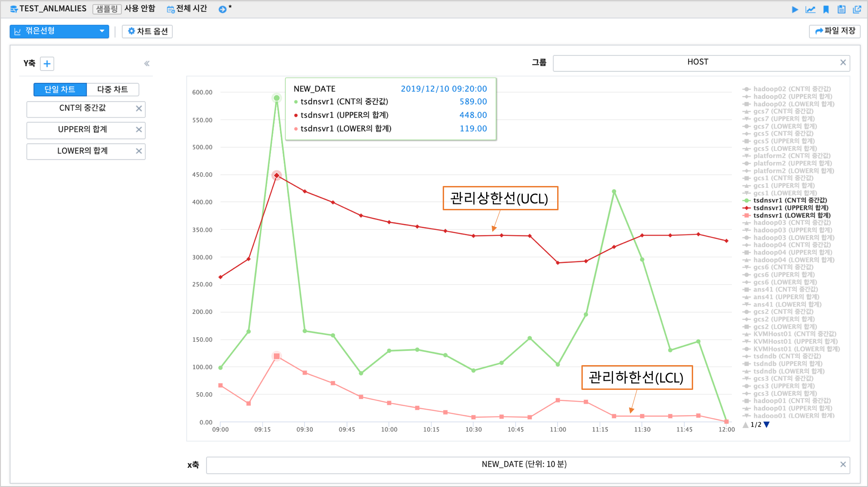Image resolution: width=868 pixels, height=487 pixels.
Task: Toggle ans41 (CNT의 중간값) legend series
Action: tap(780, 289)
